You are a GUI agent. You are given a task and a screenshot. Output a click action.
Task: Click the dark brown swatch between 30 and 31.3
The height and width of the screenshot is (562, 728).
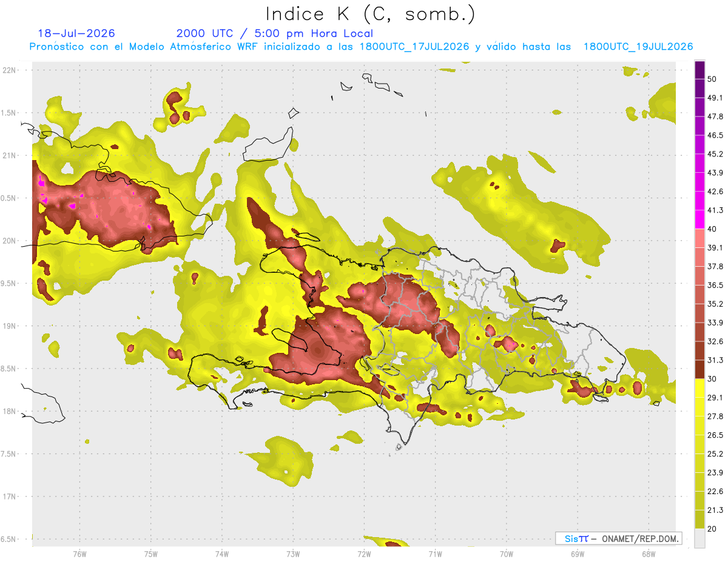pyautogui.click(x=699, y=369)
